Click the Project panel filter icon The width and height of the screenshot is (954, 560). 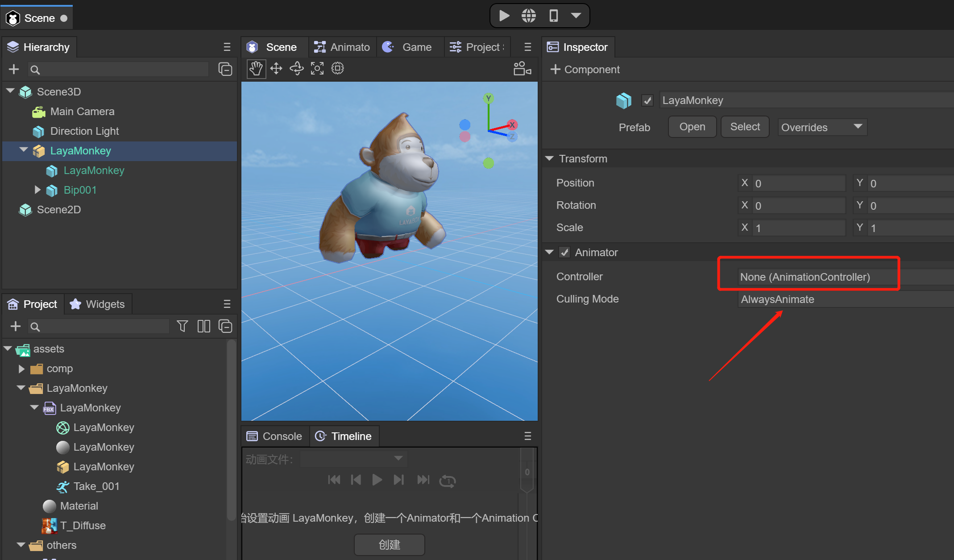pos(182,327)
